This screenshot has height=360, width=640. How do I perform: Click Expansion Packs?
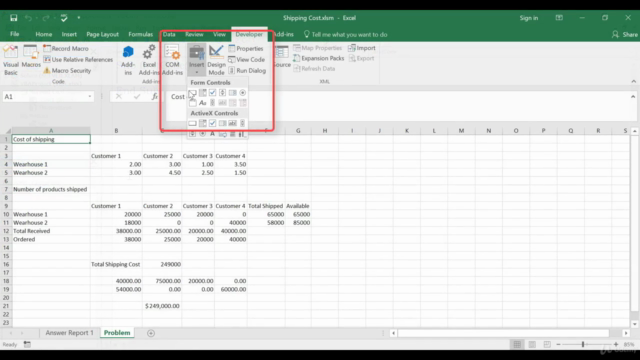click(x=318, y=58)
